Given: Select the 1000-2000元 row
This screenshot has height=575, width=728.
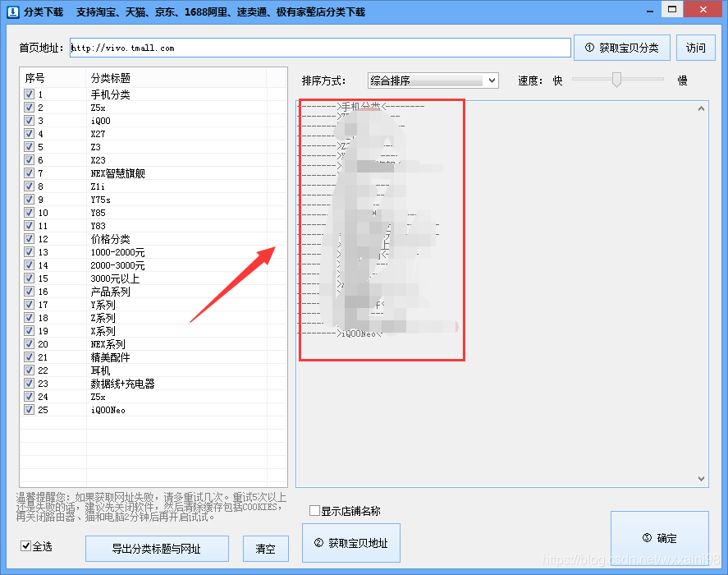Looking at the screenshot, I should point(153,252).
